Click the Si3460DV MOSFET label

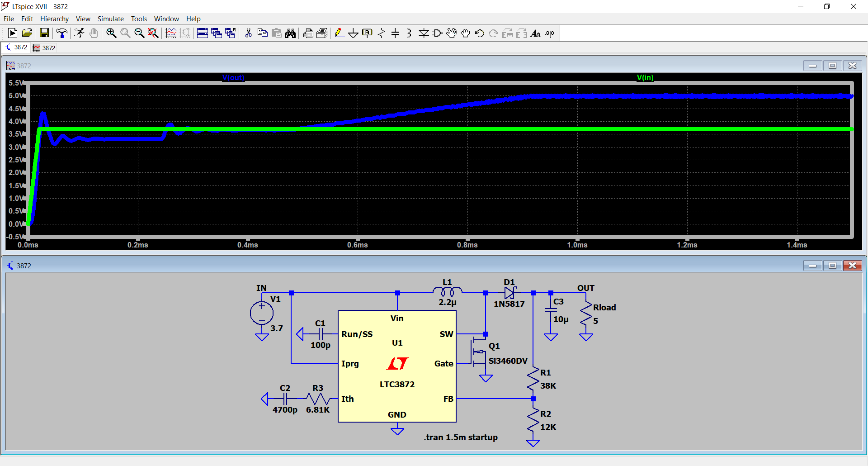point(508,361)
